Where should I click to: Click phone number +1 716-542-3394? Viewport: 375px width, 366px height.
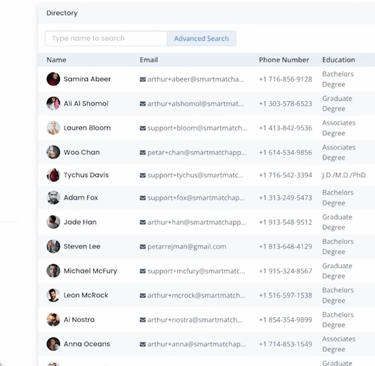click(x=286, y=175)
